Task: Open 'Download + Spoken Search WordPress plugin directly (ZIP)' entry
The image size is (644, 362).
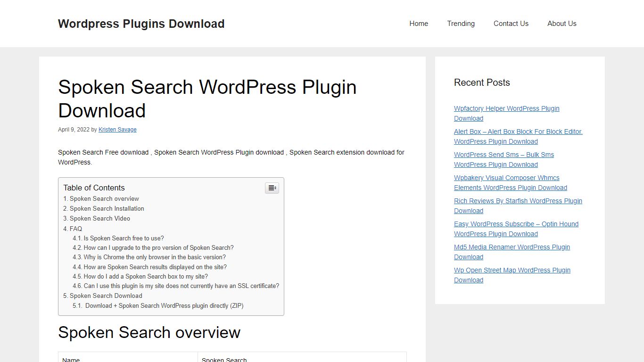Action: [158, 306]
